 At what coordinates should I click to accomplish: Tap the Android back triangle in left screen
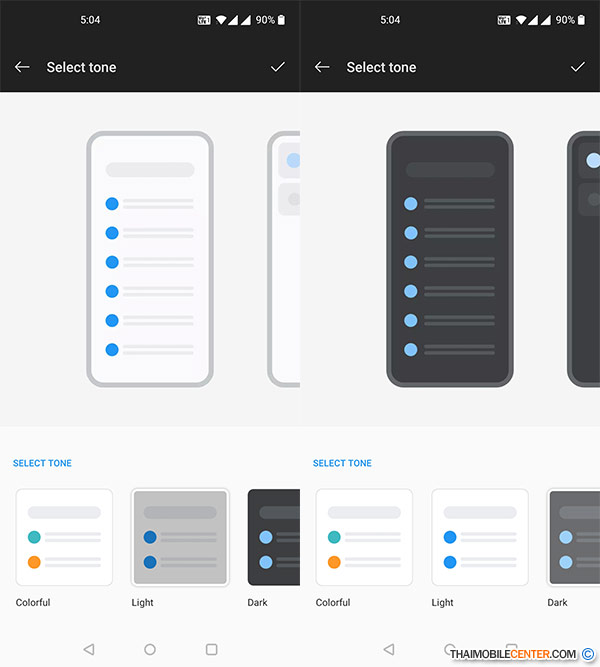[x=89, y=649]
